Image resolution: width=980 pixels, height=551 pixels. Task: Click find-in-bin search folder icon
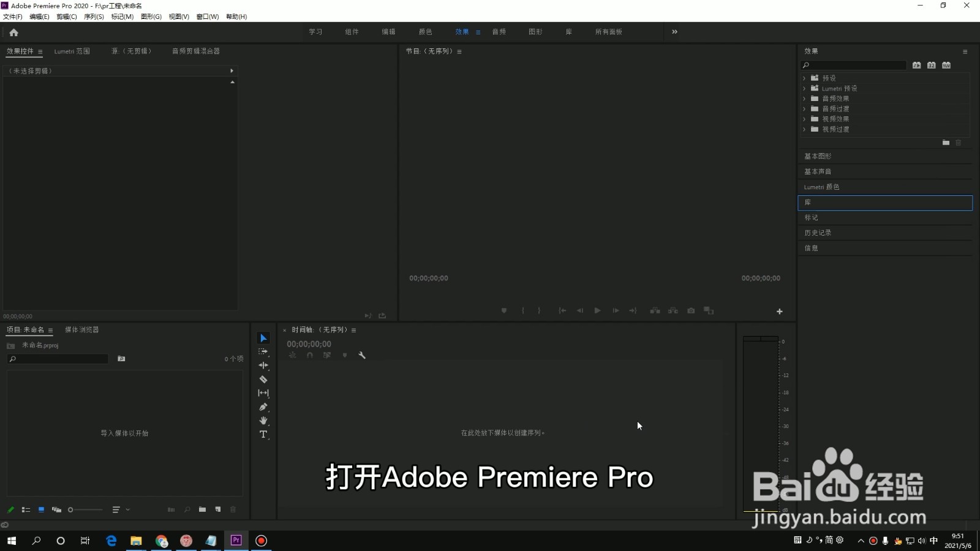121,359
